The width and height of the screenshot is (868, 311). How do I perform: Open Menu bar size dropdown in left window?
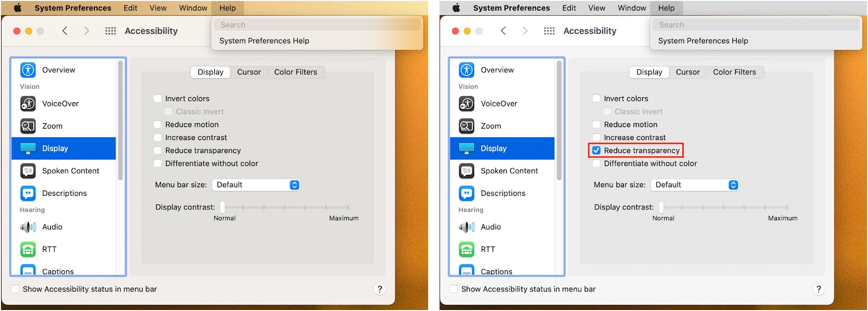point(256,185)
